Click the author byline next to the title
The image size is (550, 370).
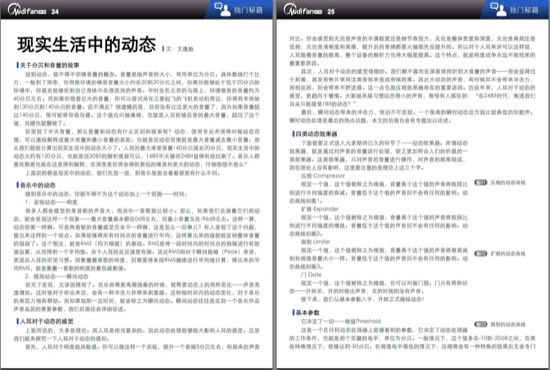180,49
